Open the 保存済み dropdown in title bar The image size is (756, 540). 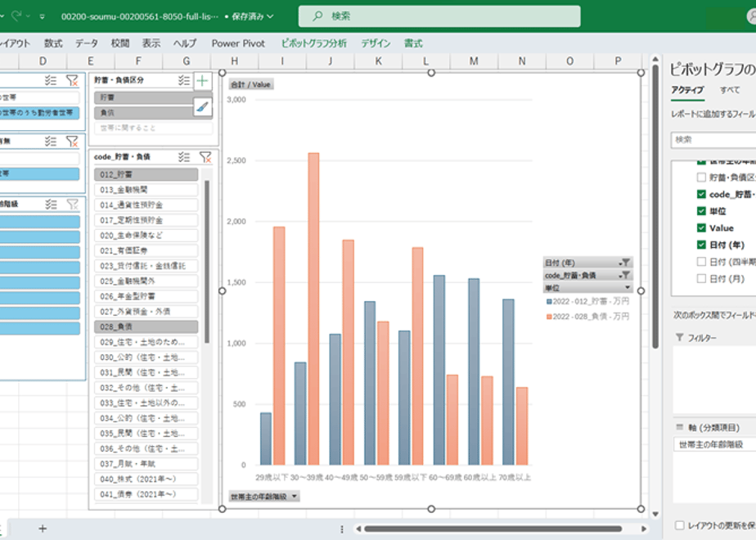pyautogui.click(x=252, y=16)
